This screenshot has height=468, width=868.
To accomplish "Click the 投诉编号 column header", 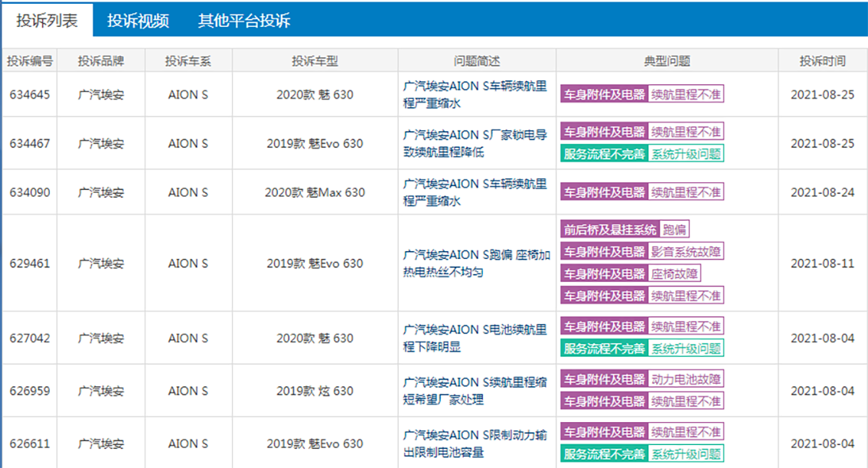I will (x=30, y=61).
